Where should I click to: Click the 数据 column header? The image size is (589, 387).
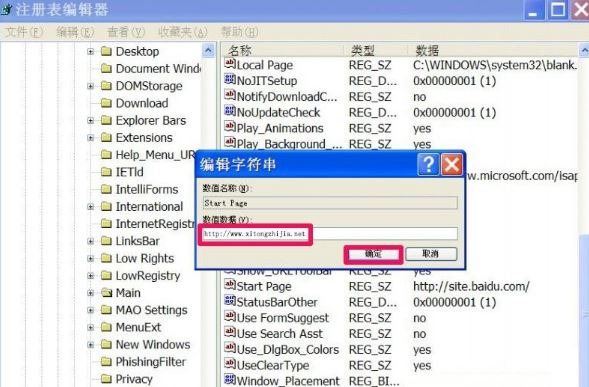tap(493, 50)
